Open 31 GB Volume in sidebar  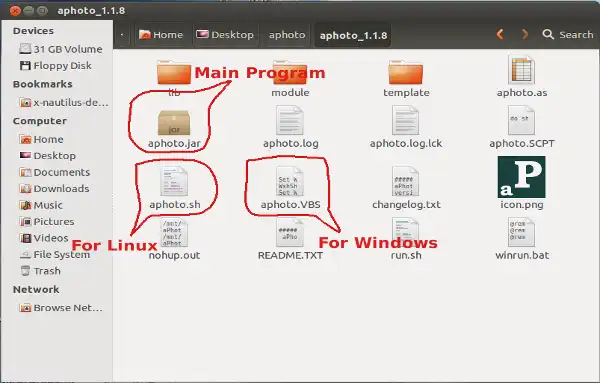[61, 49]
